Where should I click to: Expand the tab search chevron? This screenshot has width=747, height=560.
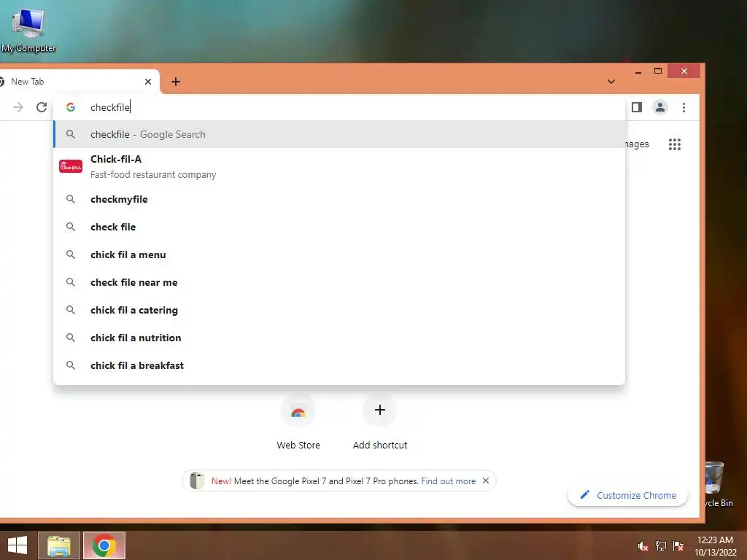coord(611,82)
